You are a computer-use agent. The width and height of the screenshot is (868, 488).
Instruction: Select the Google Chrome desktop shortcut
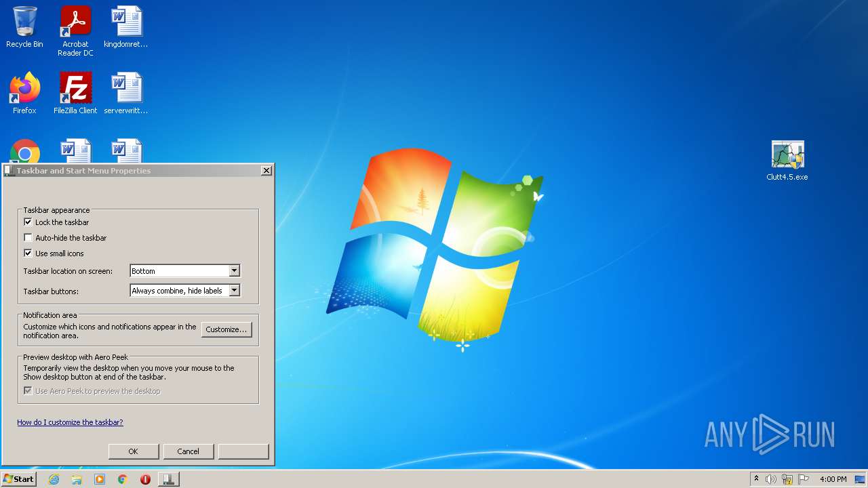point(24,150)
